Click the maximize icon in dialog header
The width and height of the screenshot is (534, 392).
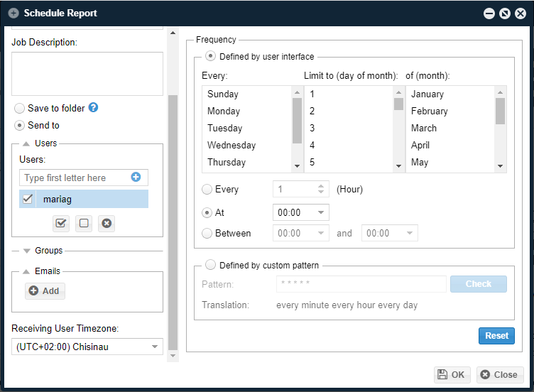505,13
